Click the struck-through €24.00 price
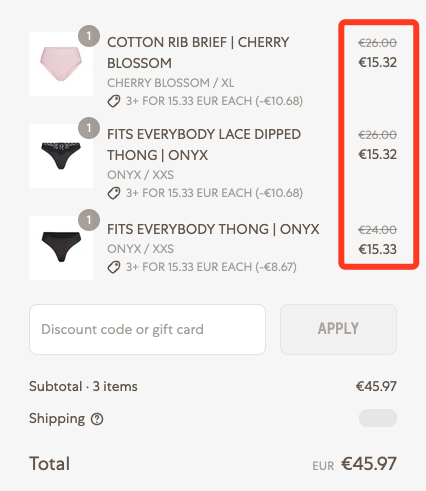 (377, 230)
